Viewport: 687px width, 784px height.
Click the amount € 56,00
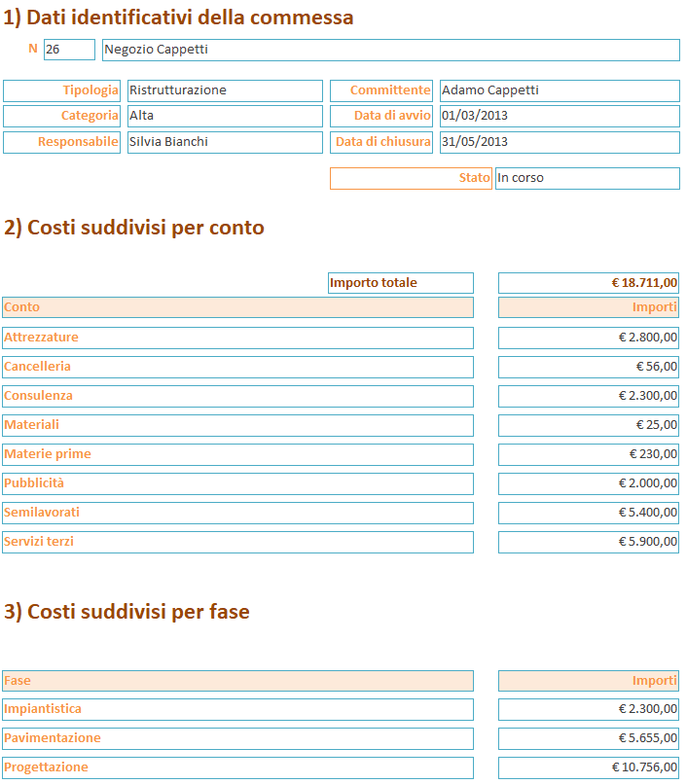coord(589,367)
